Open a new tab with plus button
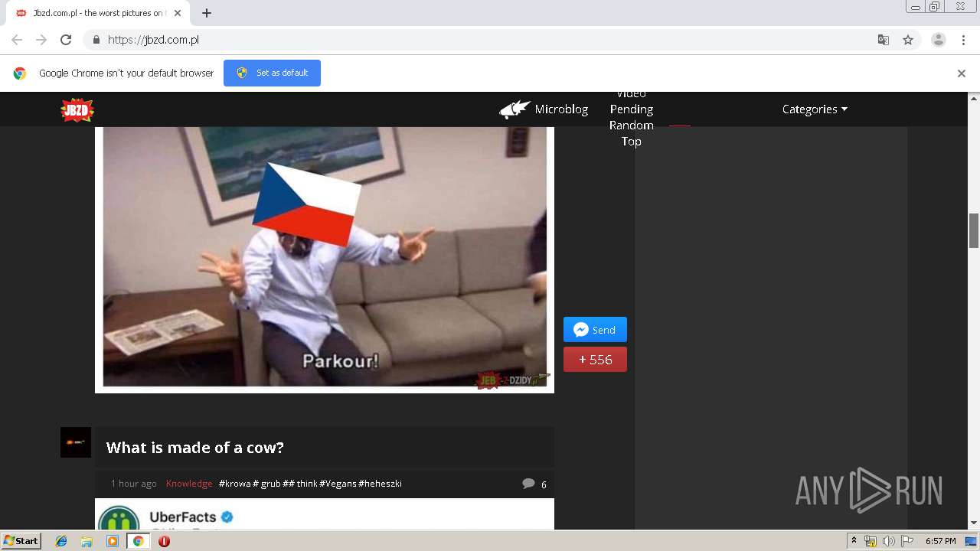The width and height of the screenshot is (980, 551). click(207, 13)
